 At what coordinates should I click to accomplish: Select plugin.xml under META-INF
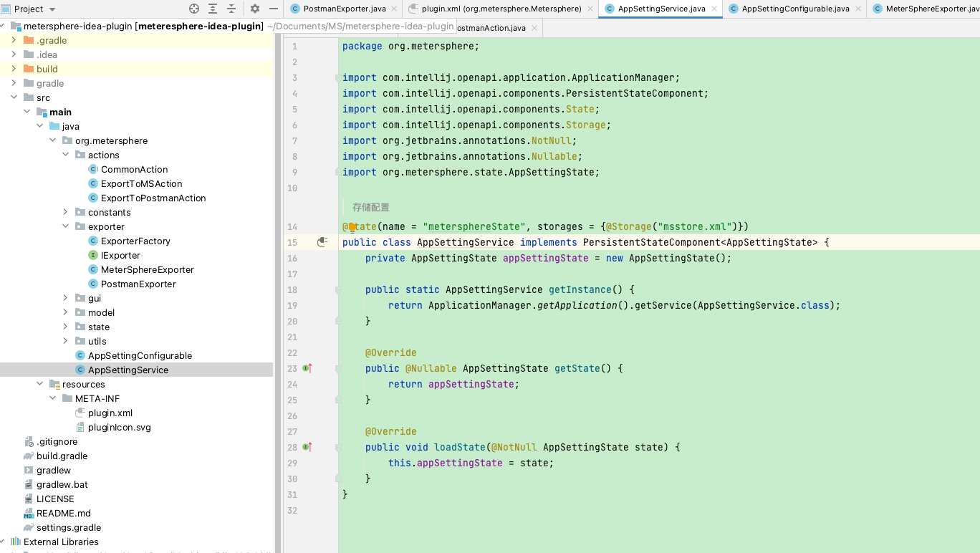click(x=110, y=413)
